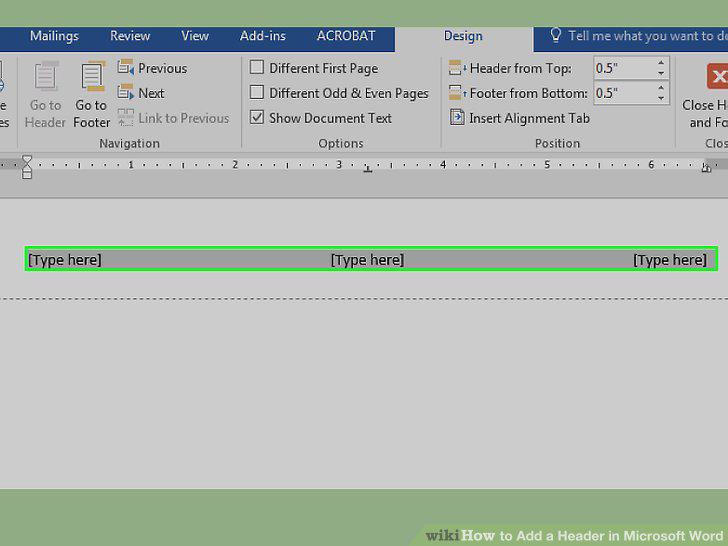Click the Header from Top icon

(457, 68)
